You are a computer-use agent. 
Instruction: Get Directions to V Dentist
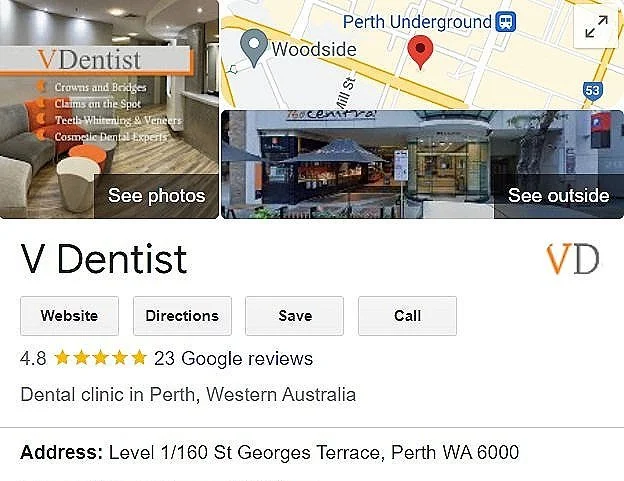tap(182, 316)
